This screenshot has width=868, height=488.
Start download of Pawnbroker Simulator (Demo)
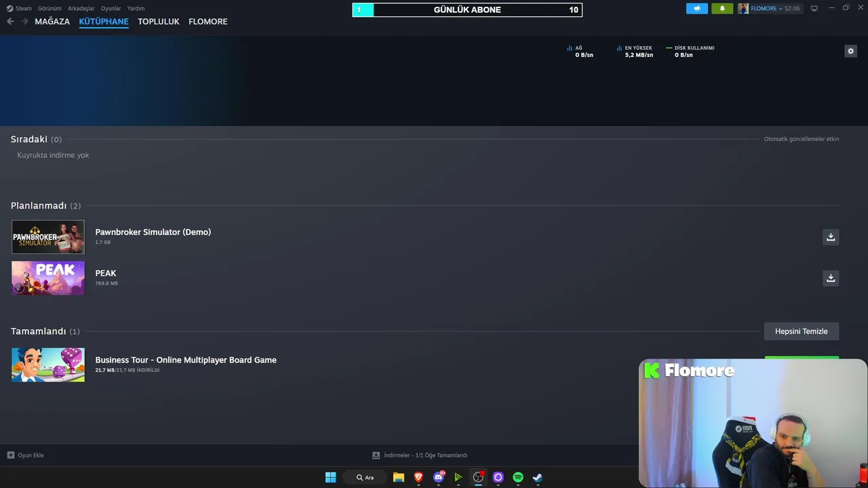click(x=830, y=237)
